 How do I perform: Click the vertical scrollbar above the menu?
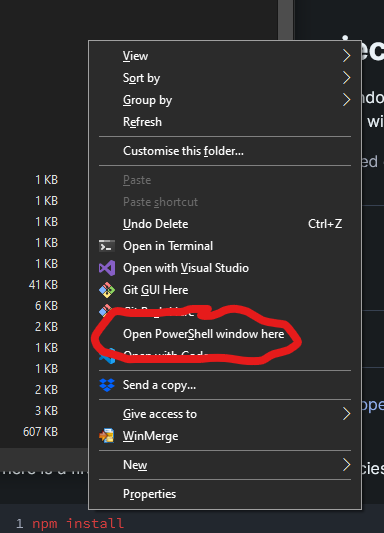pyautogui.click(x=285, y=20)
